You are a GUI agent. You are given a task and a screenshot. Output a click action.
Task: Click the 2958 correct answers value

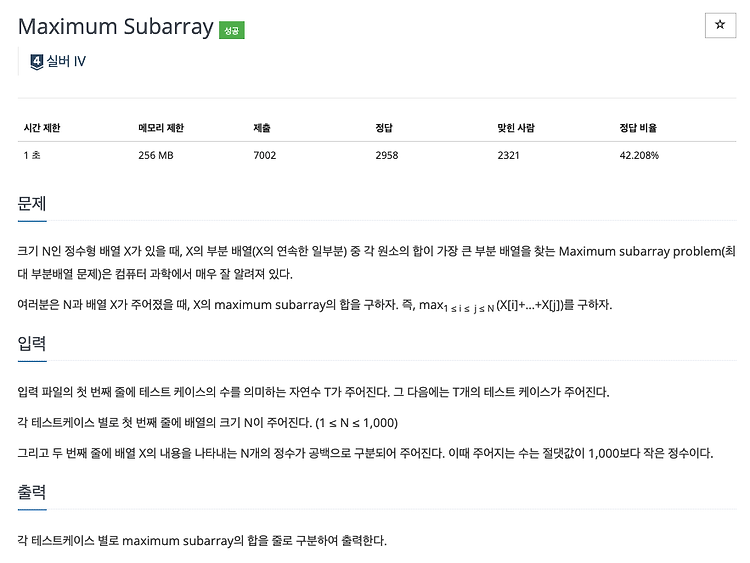click(x=386, y=155)
